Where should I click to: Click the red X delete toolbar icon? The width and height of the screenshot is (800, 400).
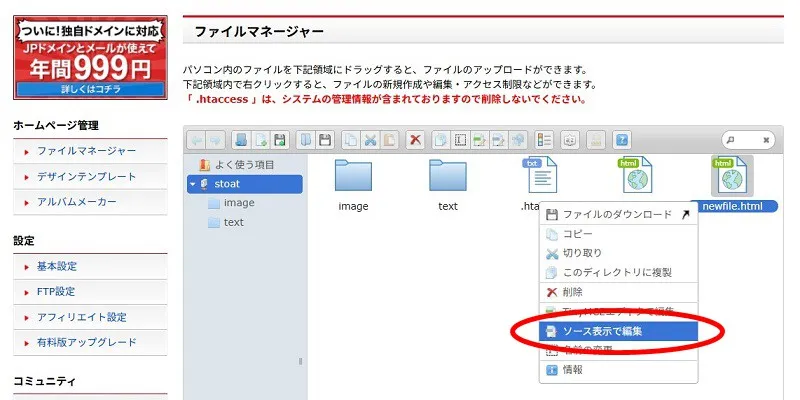(x=415, y=140)
